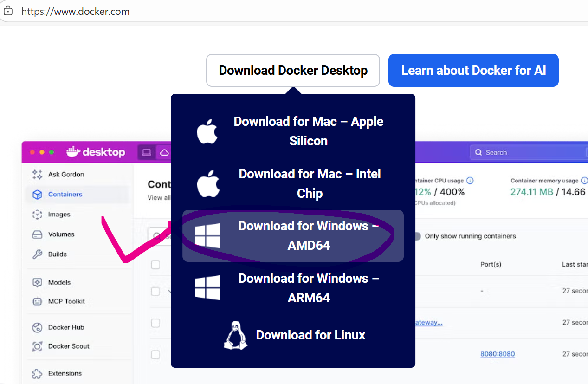The height and width of the screenshot is (384, 588).
Task: Choose Download for Linux
Action: coord(310,335)
